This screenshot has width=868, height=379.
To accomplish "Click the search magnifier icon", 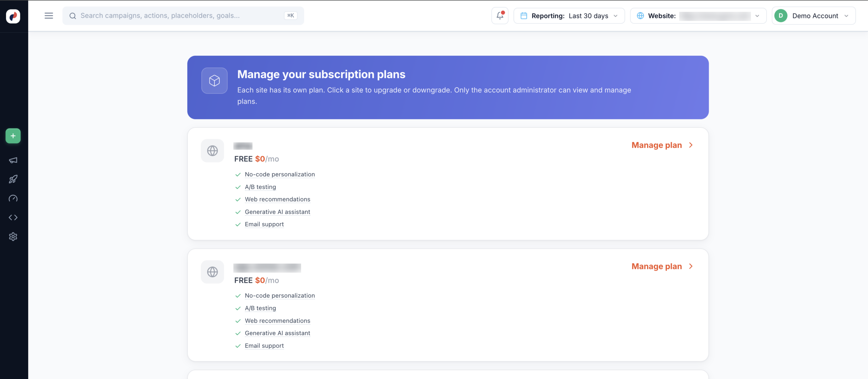I will point(73,16).
